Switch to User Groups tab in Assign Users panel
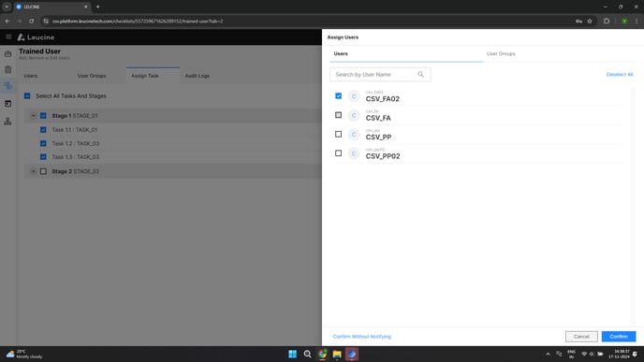The image size is (644, 362). pyautogui.click(x=501, y=53)
